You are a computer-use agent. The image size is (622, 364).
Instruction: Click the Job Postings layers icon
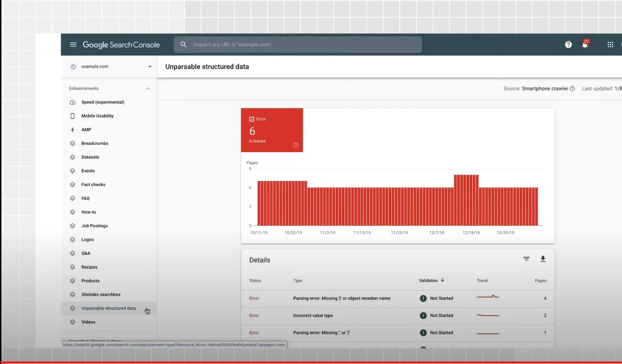click(x=73, y=226)
